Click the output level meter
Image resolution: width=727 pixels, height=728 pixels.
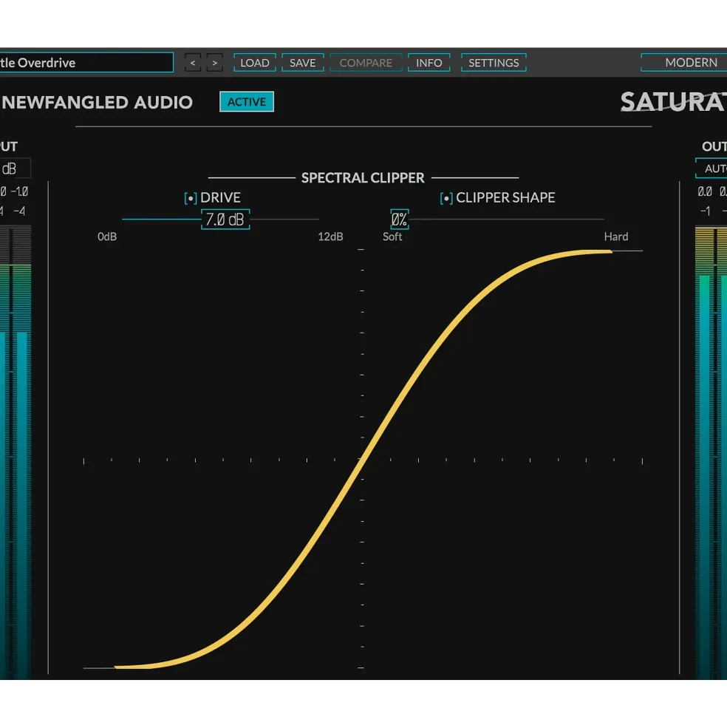coord(711,452)
